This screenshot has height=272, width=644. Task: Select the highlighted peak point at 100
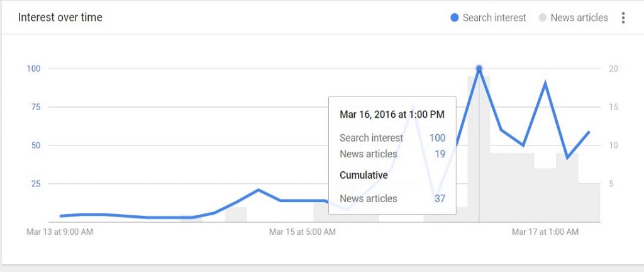tap(479, 68)
